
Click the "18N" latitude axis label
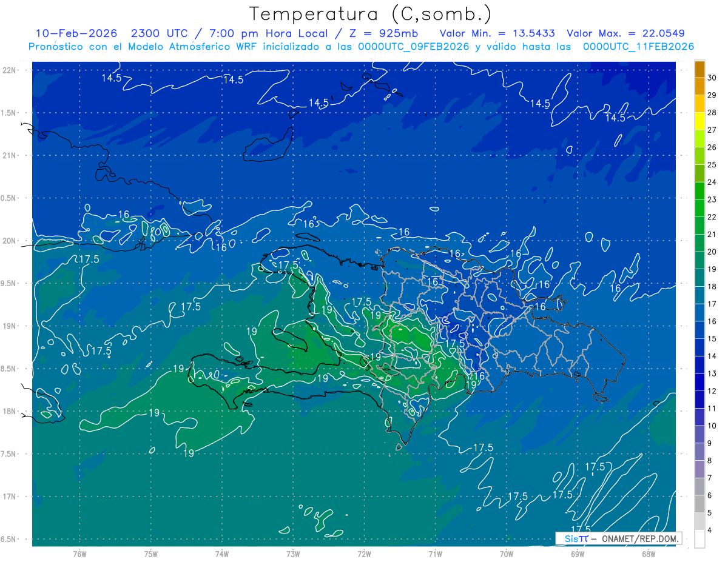pos(10,411)
